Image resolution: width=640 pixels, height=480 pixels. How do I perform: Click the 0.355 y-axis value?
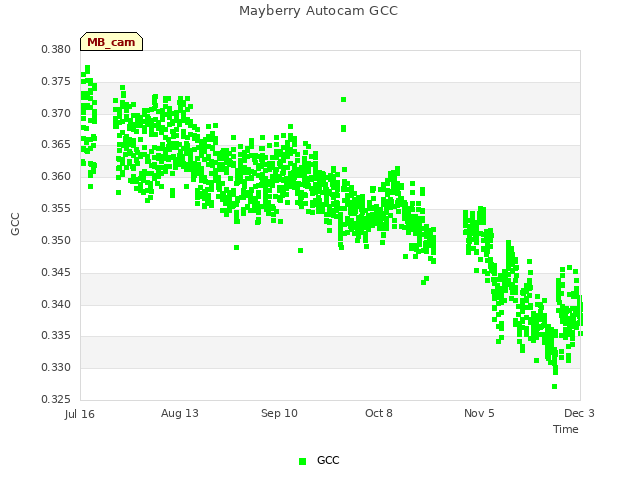pyautogui.click(x=56, y=208)
